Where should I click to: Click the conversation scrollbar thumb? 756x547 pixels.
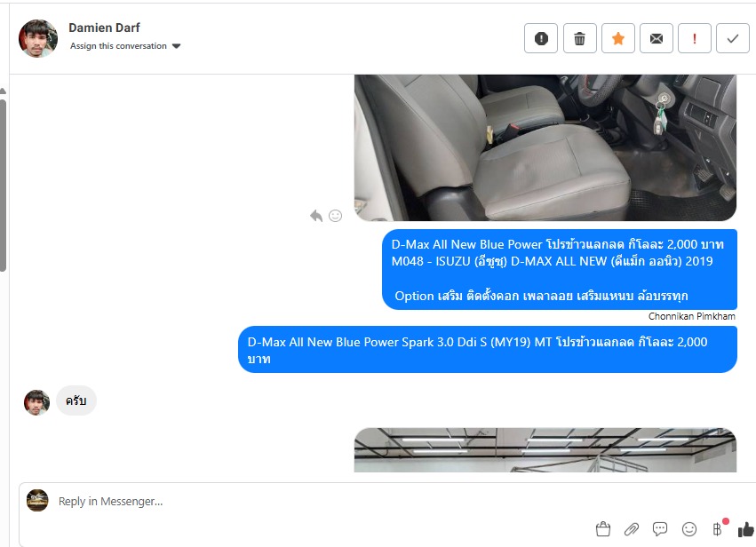(x=3, y=186)
